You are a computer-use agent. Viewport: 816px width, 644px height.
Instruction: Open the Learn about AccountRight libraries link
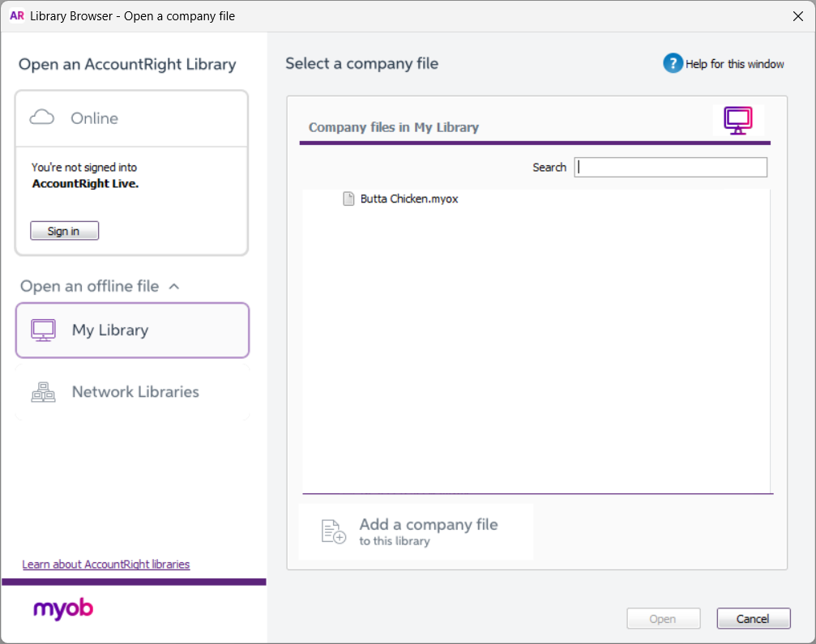tap(105, 564)
